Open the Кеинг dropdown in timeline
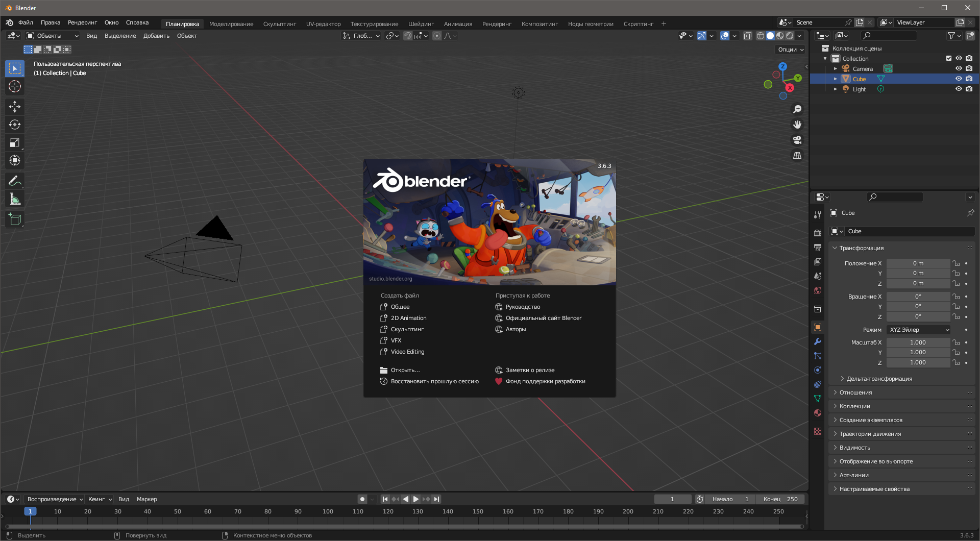 (100, 499)
